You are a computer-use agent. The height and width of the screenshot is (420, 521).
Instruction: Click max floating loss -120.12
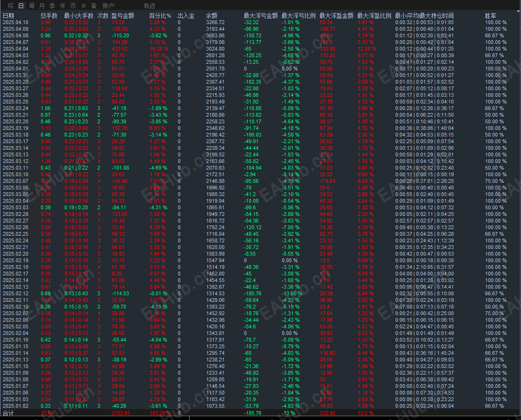[252, 227]
